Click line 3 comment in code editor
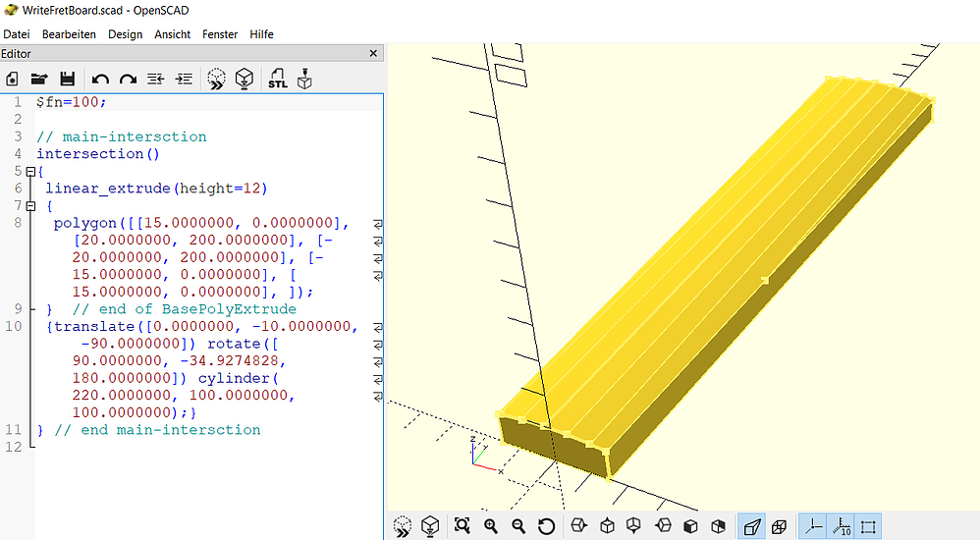The image size is (980, 540). pos(121,136)
